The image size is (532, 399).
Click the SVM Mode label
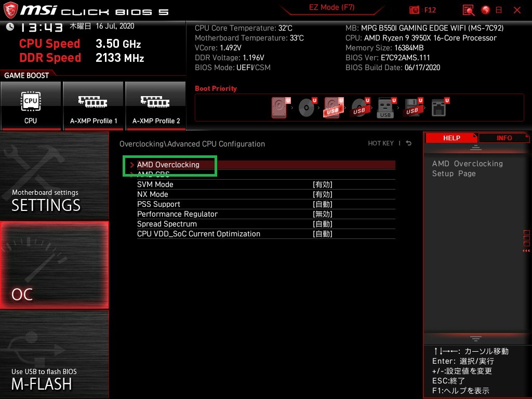155,184
